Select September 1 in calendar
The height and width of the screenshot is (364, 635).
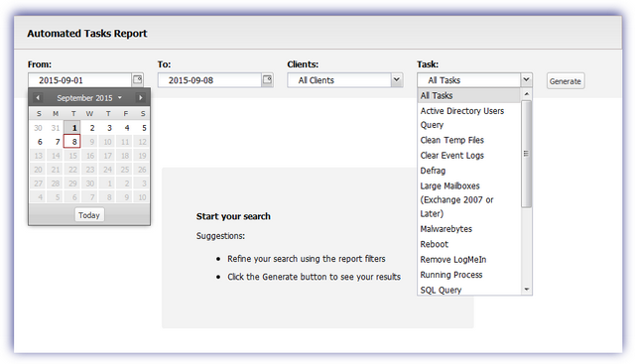(x=72, y=128)
